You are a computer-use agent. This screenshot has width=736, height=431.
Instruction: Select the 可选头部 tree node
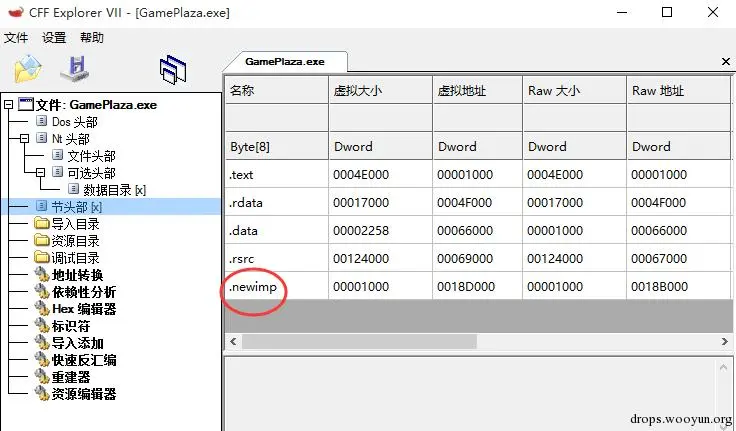[91, 173]
